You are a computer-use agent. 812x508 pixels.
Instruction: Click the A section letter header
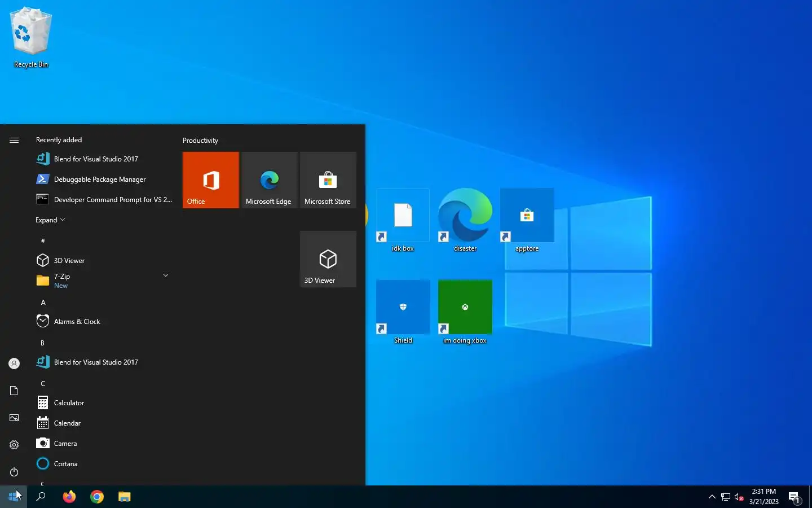tap(43, 303)
